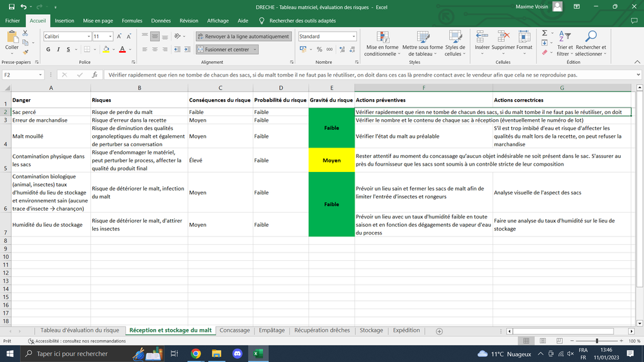Viewport: 644px width, 362px height.
Task: Decrease indent of cell content
Action: pos(177,49)
